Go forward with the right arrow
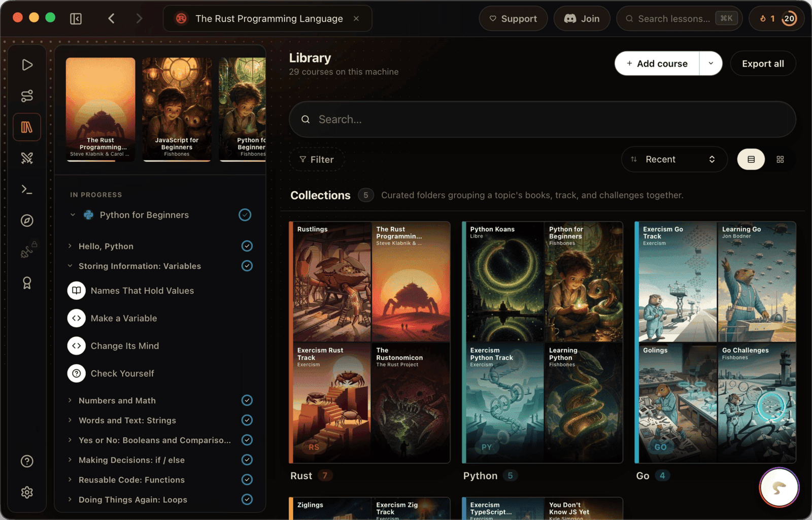 139,19
